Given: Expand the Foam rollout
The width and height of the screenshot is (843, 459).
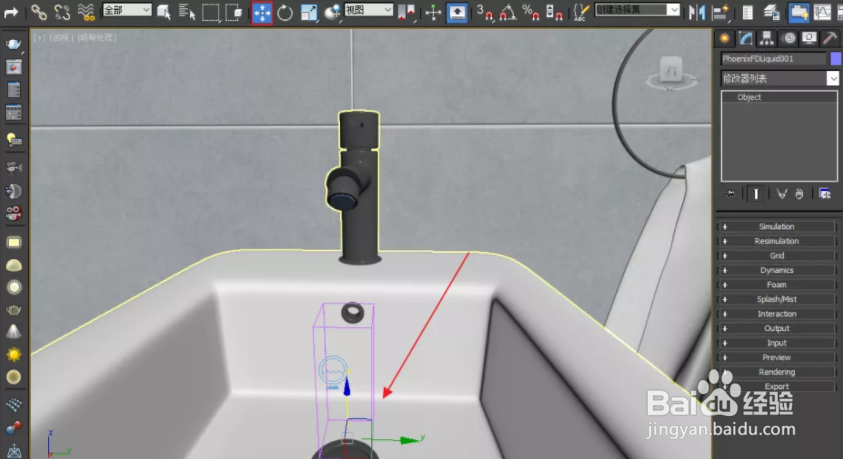Looking at the screenshot, I should [777, 285].
